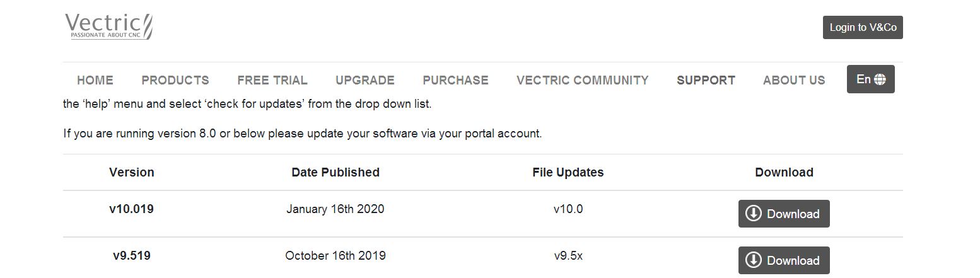Viewport: 980px width, 278px height.
Task: Select the SUPPORT navigation item
Action: point(706,81)
